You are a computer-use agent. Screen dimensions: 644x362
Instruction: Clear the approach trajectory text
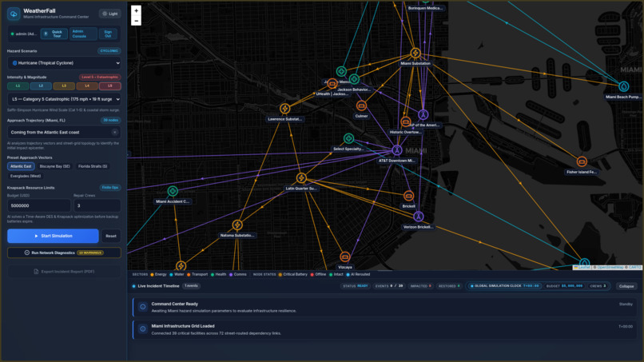click(114, 133)
